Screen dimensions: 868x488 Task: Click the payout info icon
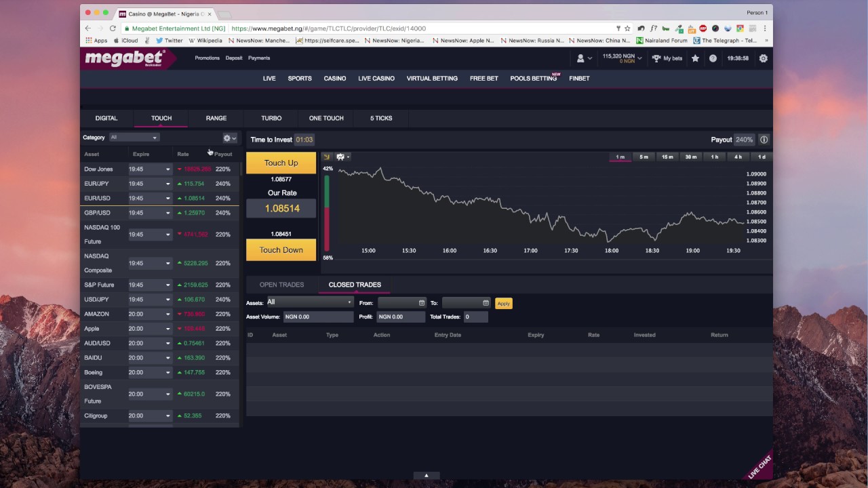click(764, 140)
